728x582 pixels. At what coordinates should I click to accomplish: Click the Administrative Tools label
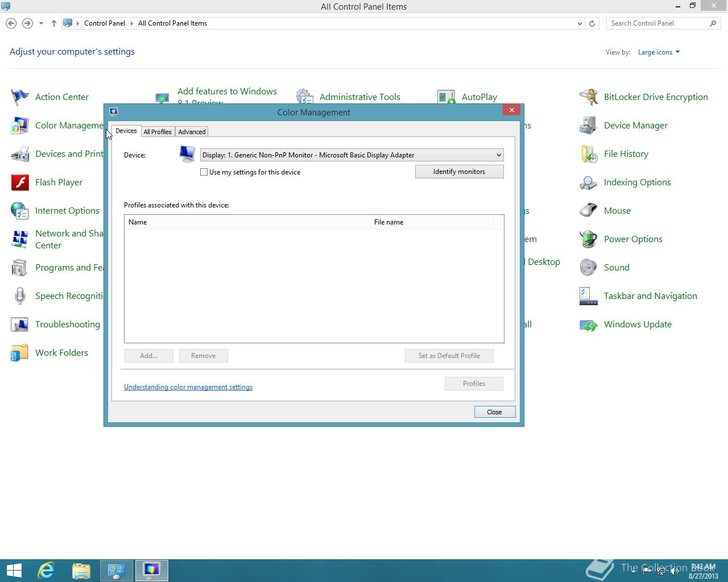click(x=360, y=97)
